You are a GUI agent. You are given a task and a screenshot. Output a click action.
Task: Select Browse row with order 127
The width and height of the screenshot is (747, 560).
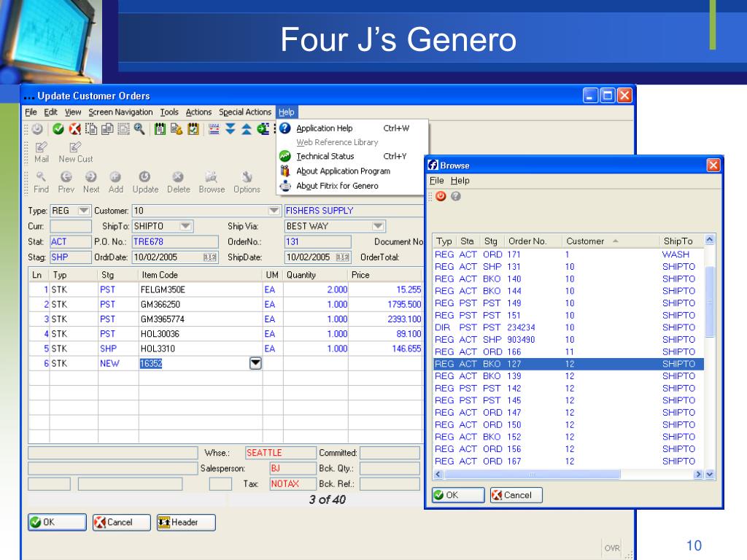point(568,364)
